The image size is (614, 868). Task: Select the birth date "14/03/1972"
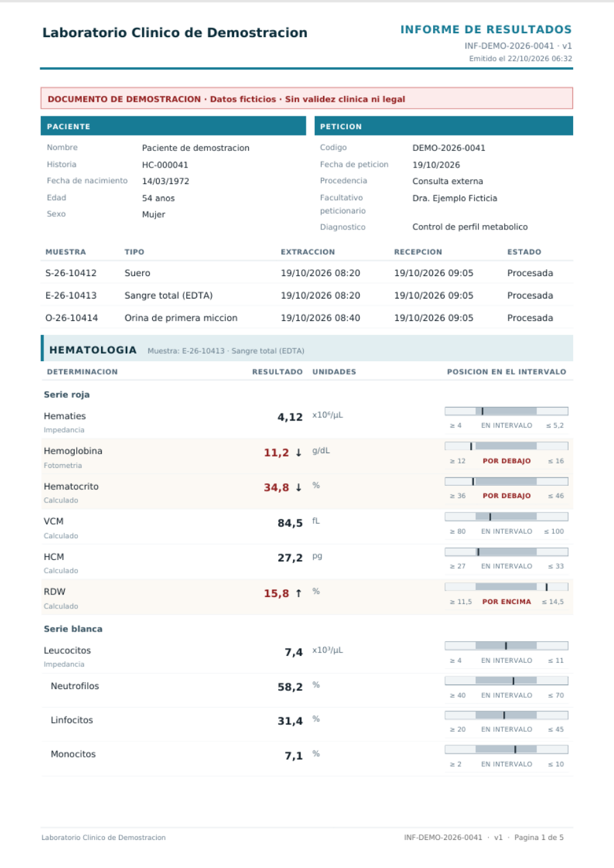[x=166, y=182]
